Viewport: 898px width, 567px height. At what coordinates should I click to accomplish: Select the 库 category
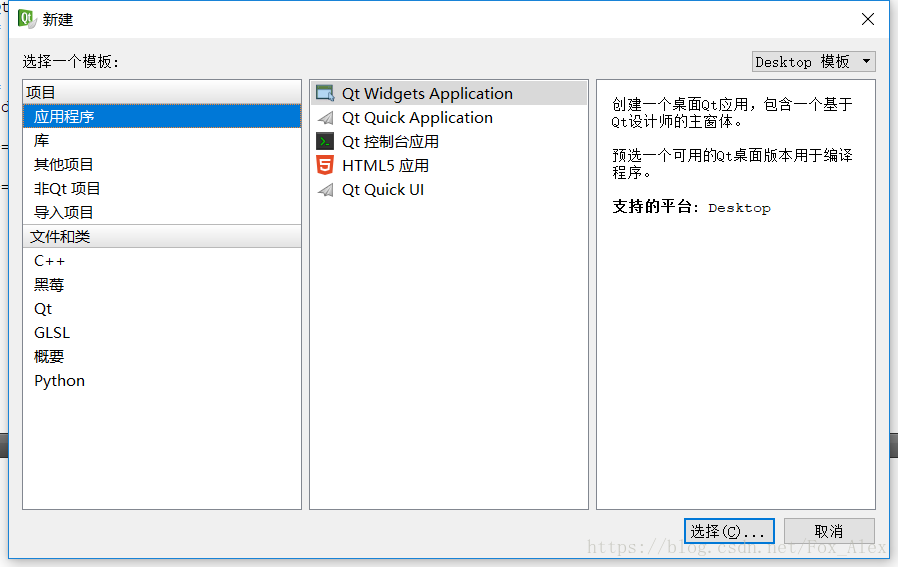tap(162, 140)
